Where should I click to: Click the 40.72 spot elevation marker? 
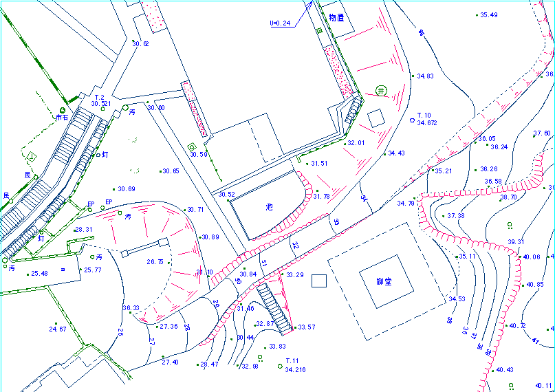[x=505, y=326]
